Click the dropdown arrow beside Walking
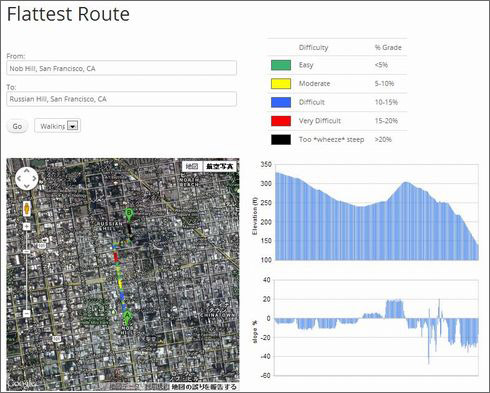Screen dimensions: 490x393 [73, 126]
